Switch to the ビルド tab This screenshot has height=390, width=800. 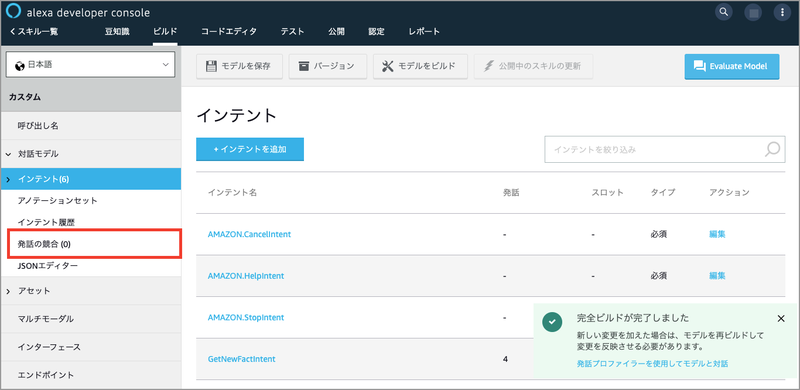pos(165,32)
